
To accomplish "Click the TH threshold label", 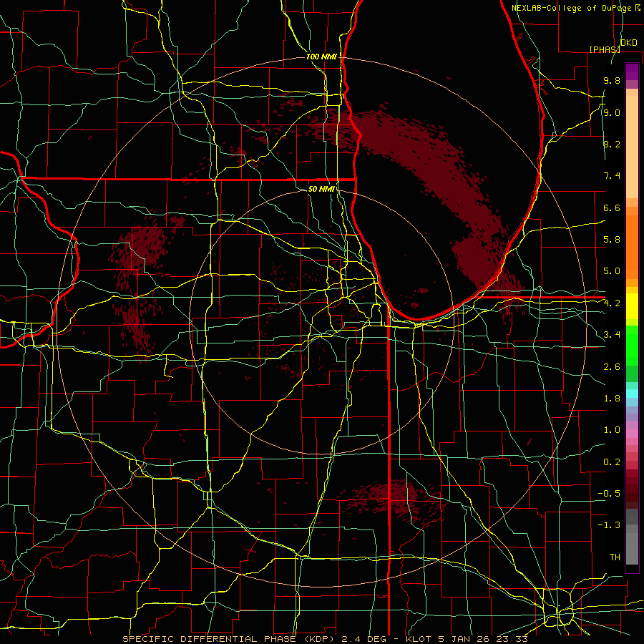I will (615, 557).
